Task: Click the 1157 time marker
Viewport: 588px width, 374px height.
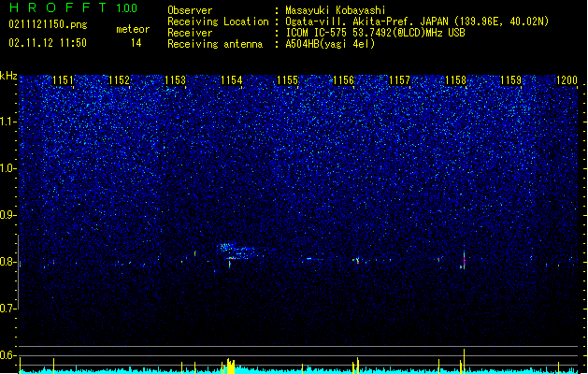Action: (x=400, y=80)
